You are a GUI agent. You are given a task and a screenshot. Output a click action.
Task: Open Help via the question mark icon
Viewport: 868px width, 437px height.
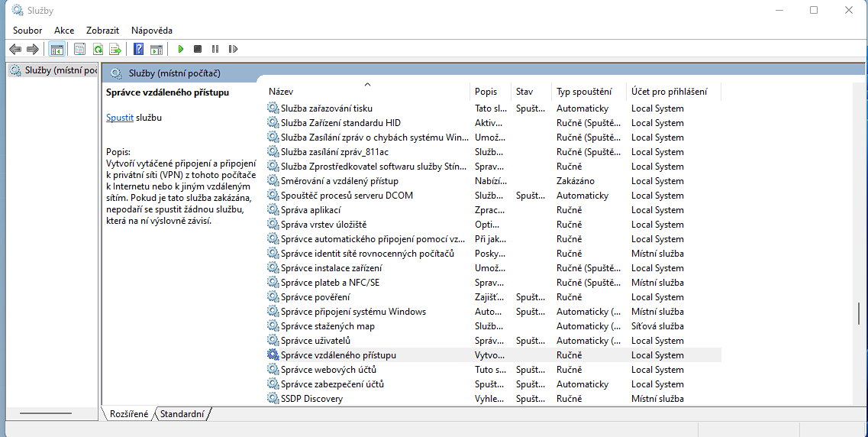click(x=138, y=49)
